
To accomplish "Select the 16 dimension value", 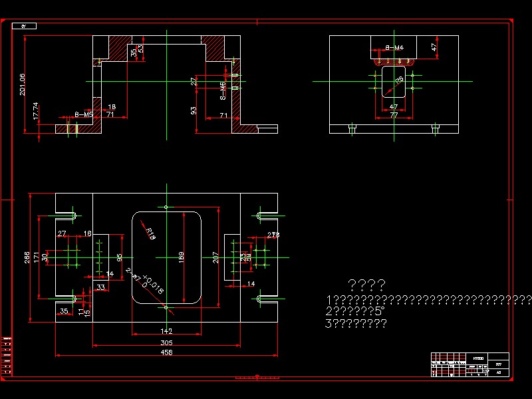I will [88, 233].
